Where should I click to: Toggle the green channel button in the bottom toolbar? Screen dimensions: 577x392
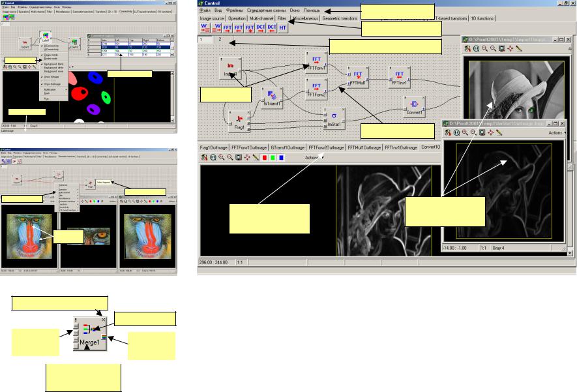click(x=273, y=158)
